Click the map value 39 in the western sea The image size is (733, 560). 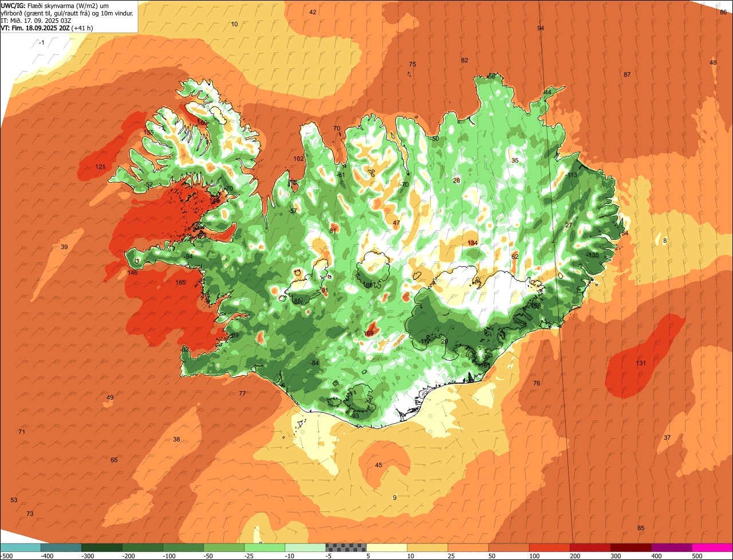coord(64,247)
